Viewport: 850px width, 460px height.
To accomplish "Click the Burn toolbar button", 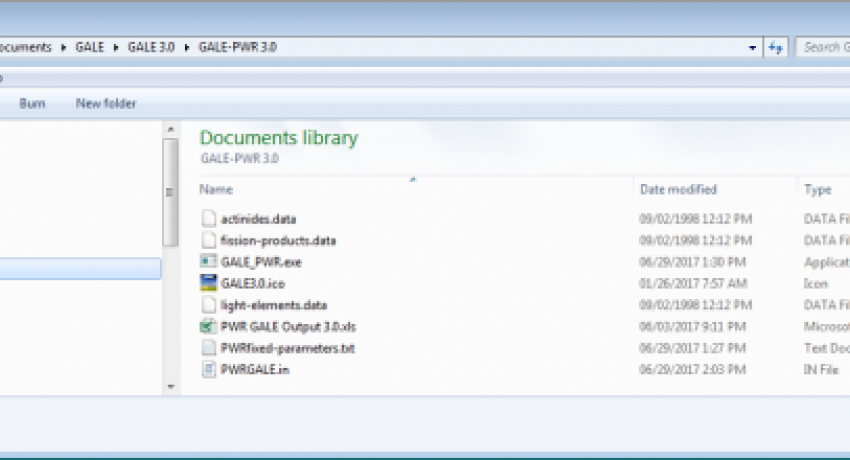I will [32, 103].
